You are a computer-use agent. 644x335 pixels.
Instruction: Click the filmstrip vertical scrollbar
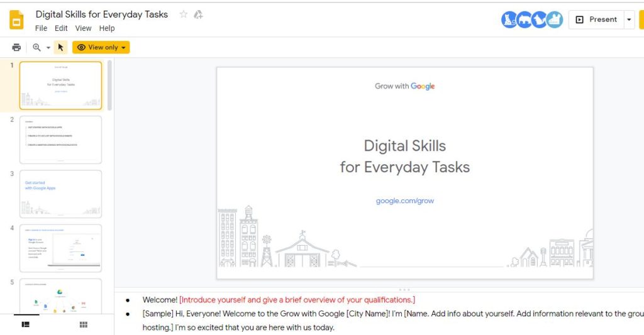pos(109,85)
